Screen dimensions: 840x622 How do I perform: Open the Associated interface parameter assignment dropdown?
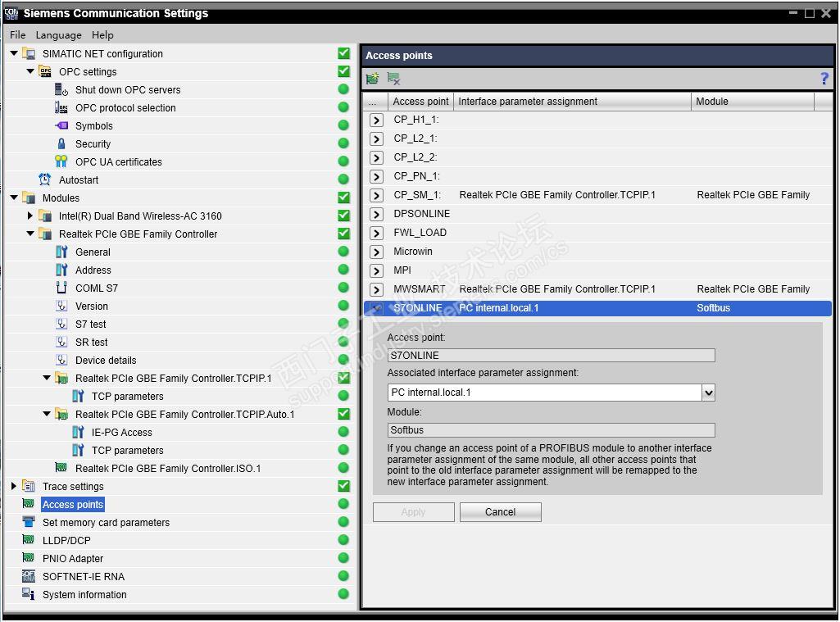pyautogui.click(x=708, y=393)
